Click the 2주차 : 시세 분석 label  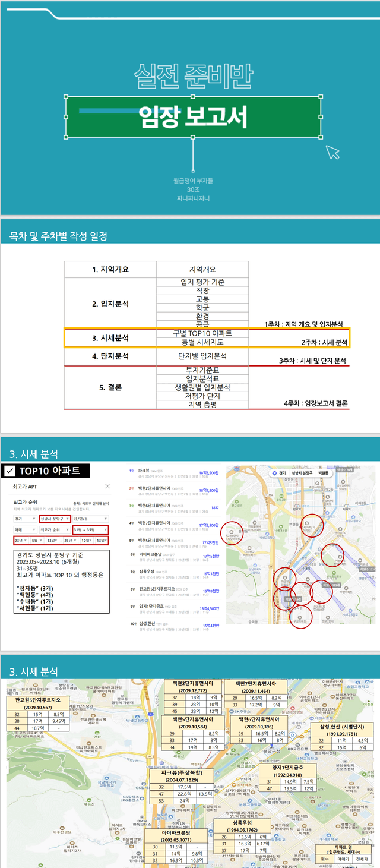[324, 343]
